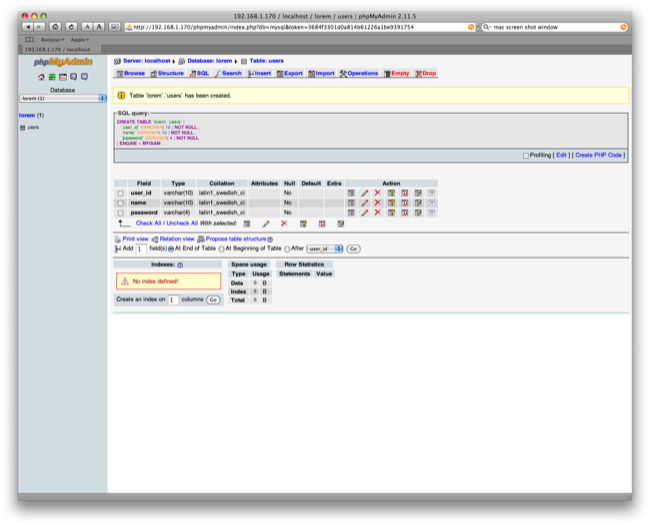Screen dimensions: 650x525
Task: Click the index columns count input field
Action: [x=173, y=300]
